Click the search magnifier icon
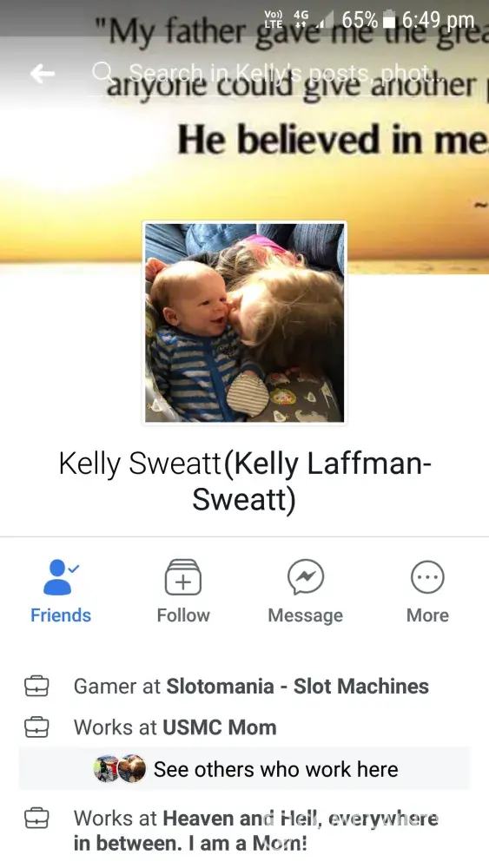This screenshot has width=489, height=868. (x=102, y=72)
